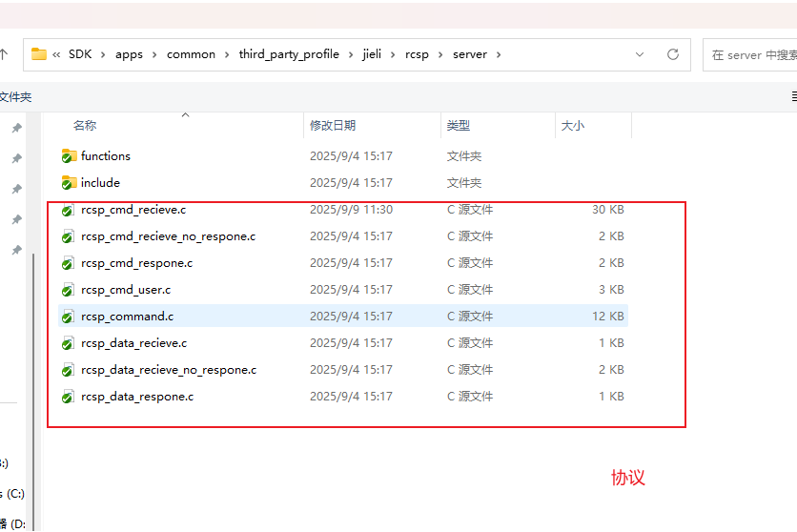Viewport: 797px width, 532px height.
Task: Expand chevron after common in path
Action: [x=227, y=54]
